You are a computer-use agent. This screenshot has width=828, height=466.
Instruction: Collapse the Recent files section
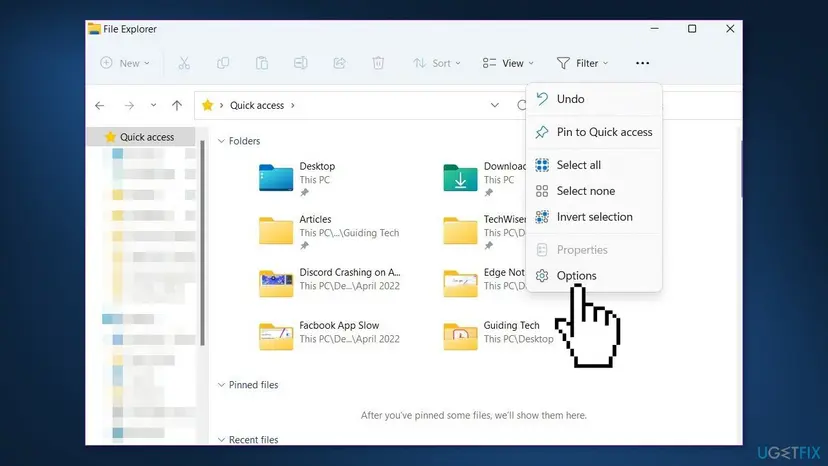click(x=221, y=440)
